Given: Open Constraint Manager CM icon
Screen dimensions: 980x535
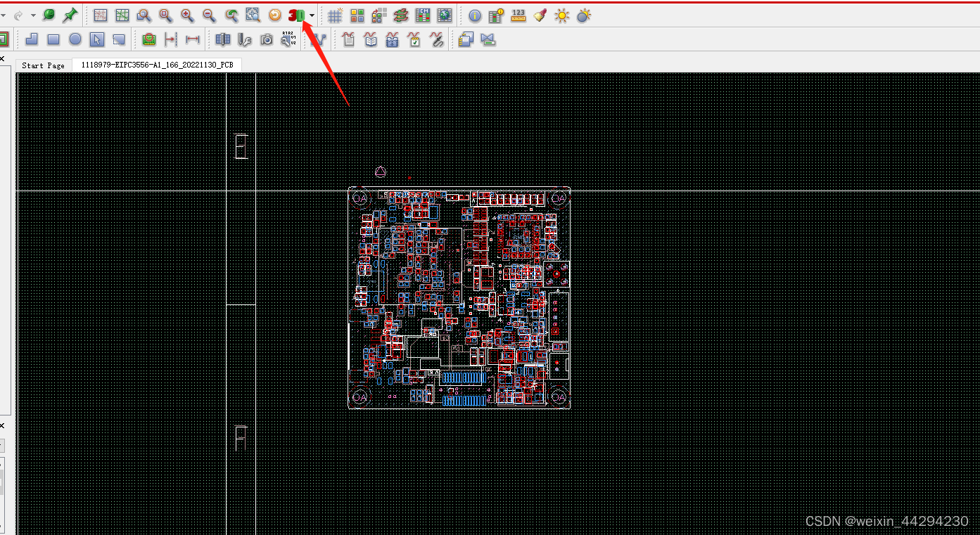Looking at the screenshot, I should point(423,15).
